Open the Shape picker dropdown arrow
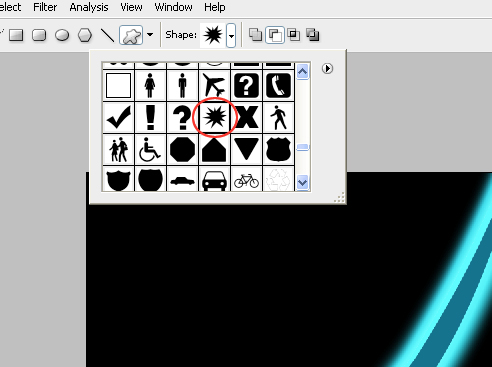The image size is (492, 367). (231, 35)
